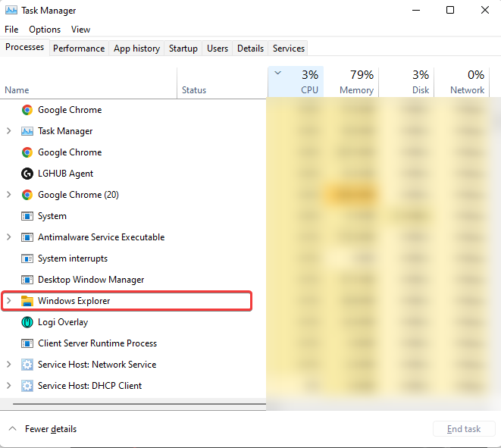The height and width of the screenshot is (448, 501).
Task: Open the Options menu
Action: pos(45,30)
